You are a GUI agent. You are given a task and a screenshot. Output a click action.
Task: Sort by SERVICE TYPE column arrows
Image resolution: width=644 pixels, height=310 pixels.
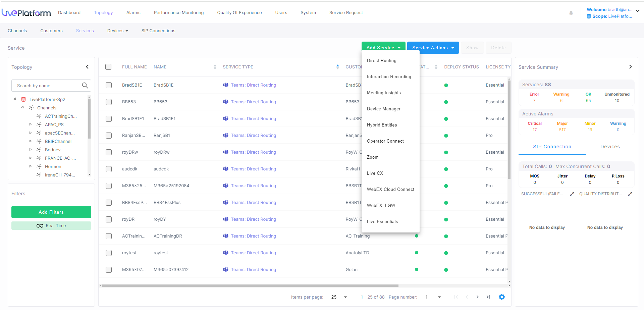point(338,67)
